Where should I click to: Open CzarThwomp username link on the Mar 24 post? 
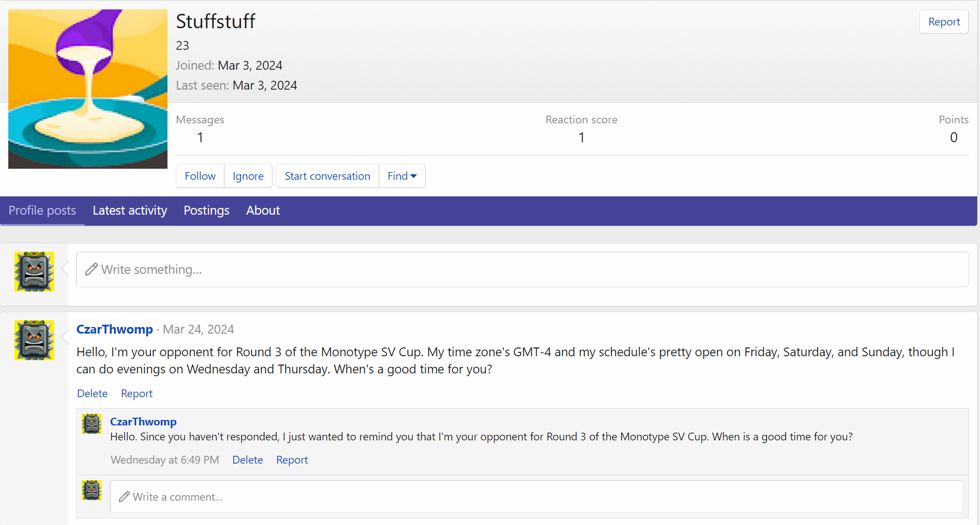pos(114,329)
